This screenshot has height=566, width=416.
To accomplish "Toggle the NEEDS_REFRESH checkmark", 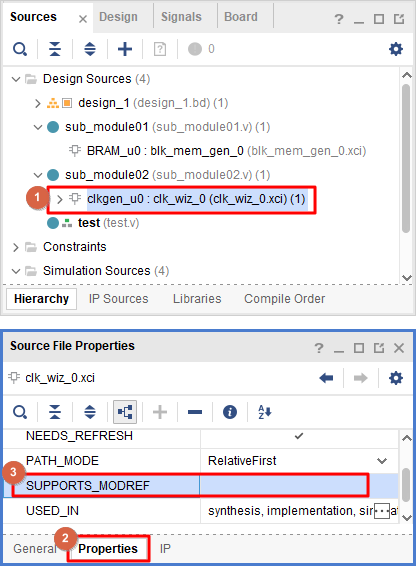I will coord(299,436).
